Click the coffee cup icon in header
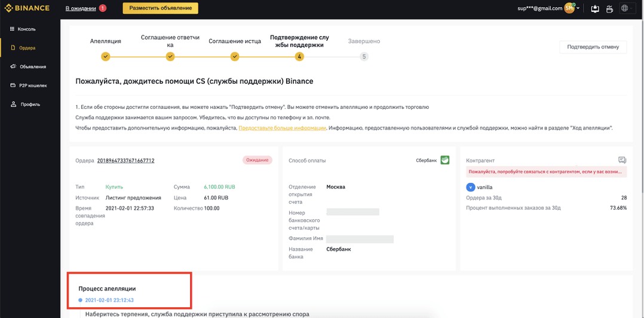This screenshot has width=644, height=318. pos(610,8)
